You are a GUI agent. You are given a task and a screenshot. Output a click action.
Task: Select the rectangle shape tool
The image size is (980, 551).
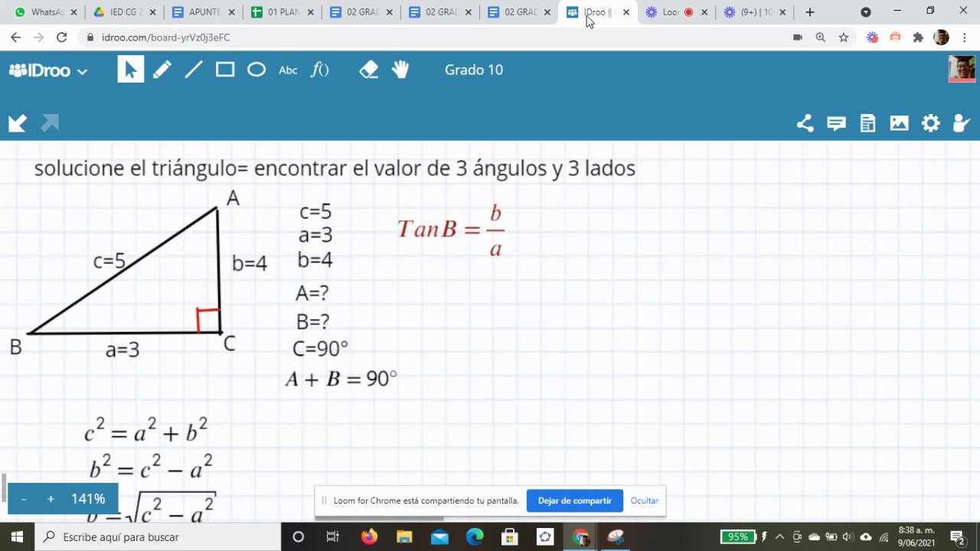[225, 70]
